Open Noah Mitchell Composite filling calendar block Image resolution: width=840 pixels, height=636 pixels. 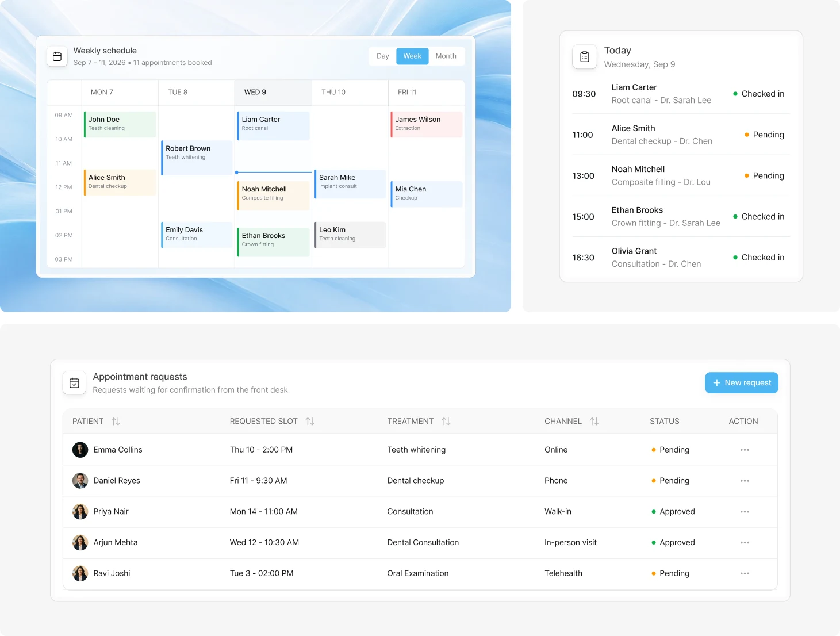[x=274, y=196]
